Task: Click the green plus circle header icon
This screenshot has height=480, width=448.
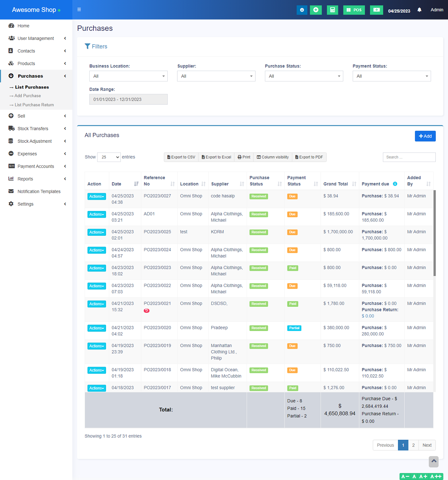Action: tap(316, 10)
